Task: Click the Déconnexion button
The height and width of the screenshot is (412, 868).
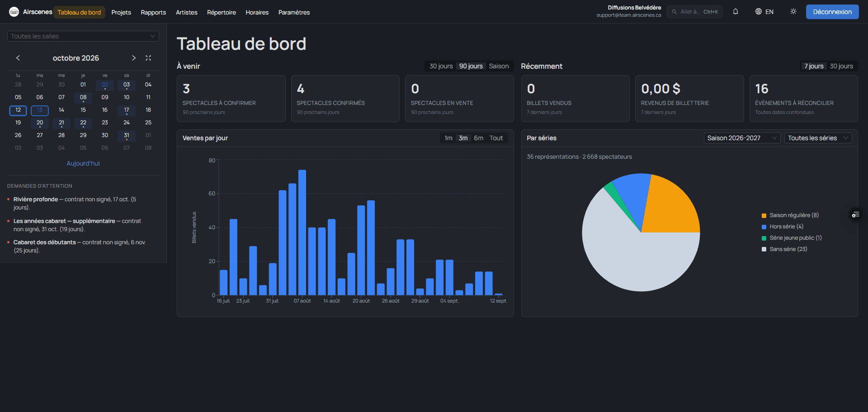Action: pos(832,12)
